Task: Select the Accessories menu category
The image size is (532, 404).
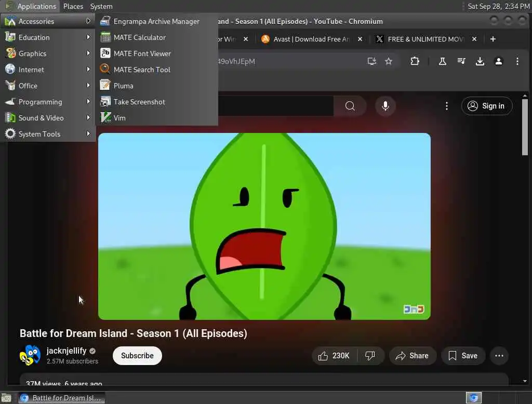Action: pyautogui.click(x=48, y=21)
